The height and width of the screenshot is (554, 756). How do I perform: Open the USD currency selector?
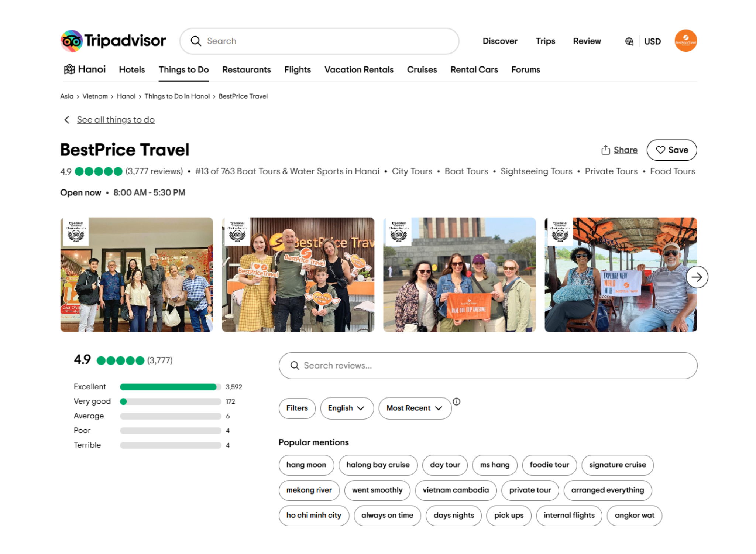pos(652,41)
